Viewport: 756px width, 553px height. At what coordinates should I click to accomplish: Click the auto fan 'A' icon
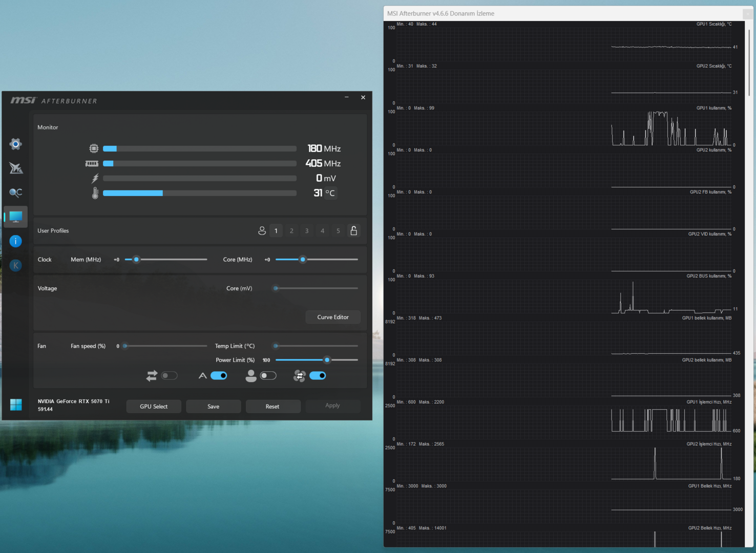point(203,376)
